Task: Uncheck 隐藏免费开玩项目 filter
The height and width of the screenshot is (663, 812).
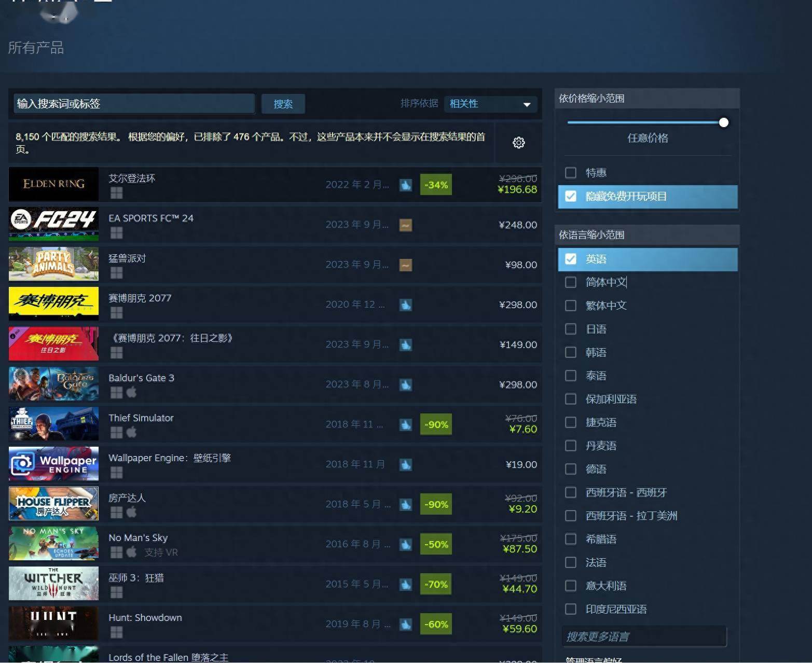Action: (571, 196)
